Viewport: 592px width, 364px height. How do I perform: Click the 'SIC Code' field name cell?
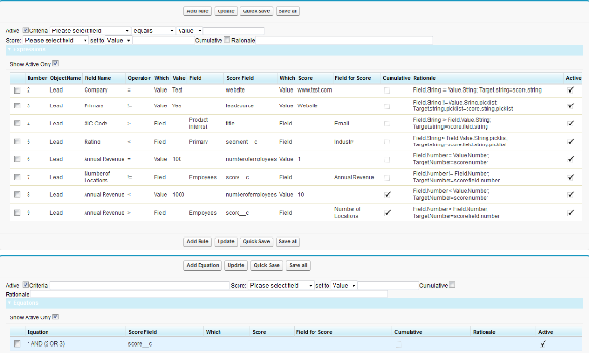pos(96,124)
